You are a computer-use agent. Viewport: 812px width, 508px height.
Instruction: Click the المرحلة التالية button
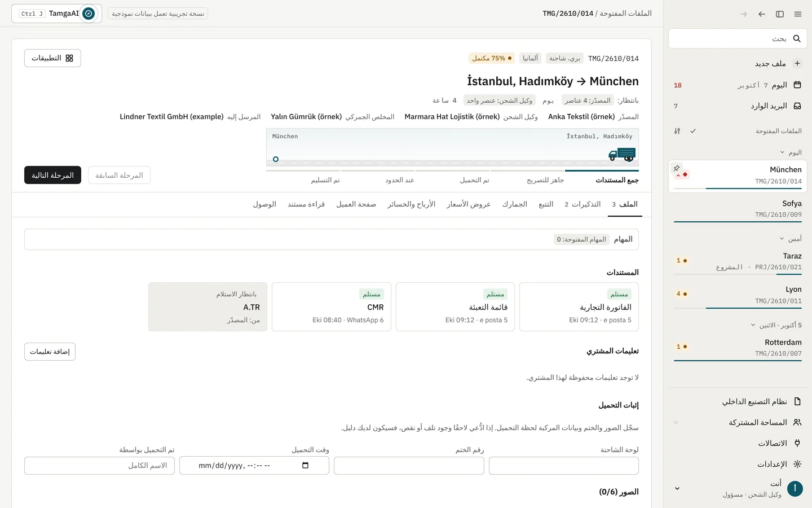pyautogui.click(x=52, y=175)
